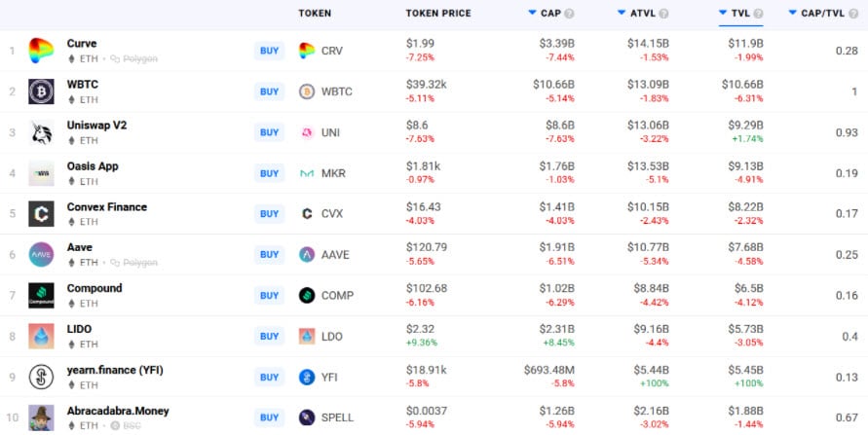The height and width of the screenshot is (435, 868).
Task: Sort the table by CAP/TVL column
Action: (x=822, y=14)
